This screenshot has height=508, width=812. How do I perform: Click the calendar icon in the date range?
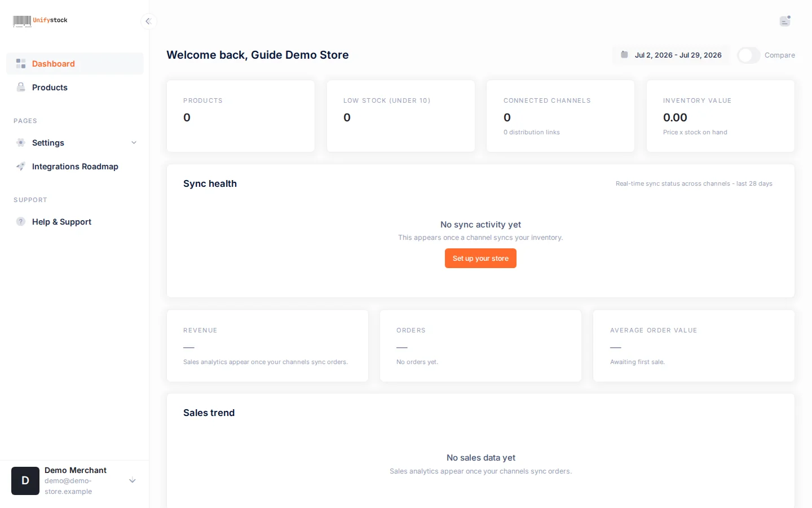[624, 55]
